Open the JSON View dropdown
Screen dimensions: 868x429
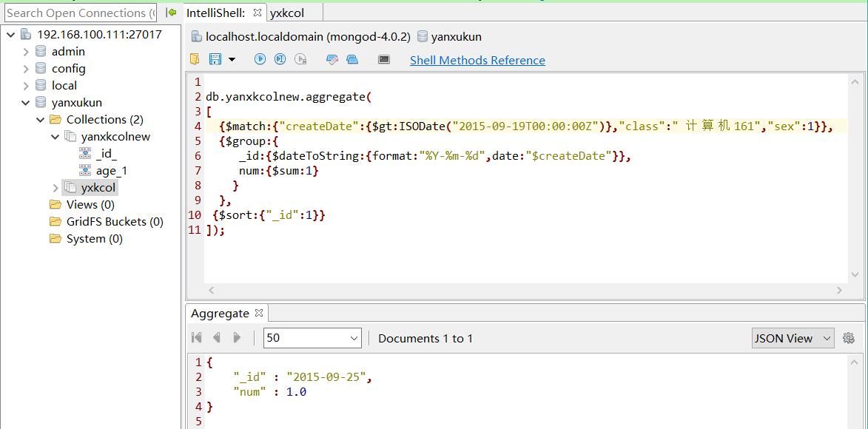[793, 338]
